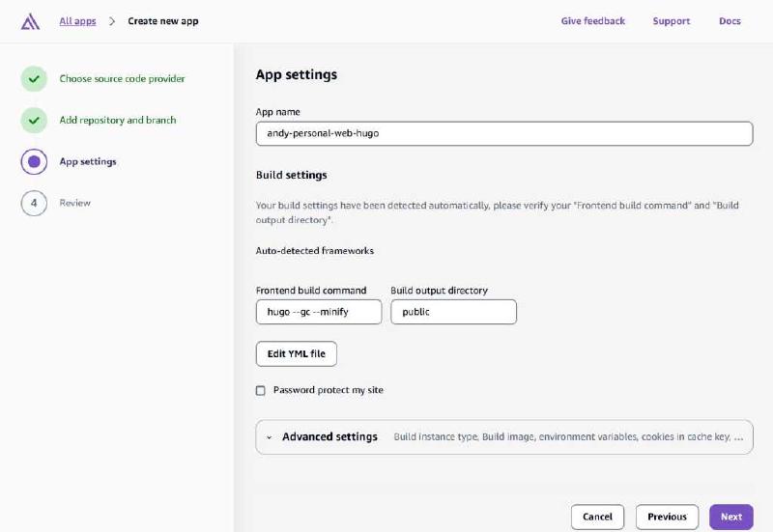This screenshot has width=773, height=532.
Task: Go back with the Previous button
Action: click(667, 517)
